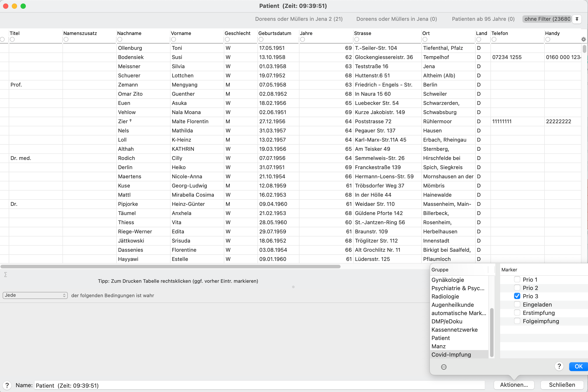
Task: Open the table column settings gear
Action: (x=583, y=39)
